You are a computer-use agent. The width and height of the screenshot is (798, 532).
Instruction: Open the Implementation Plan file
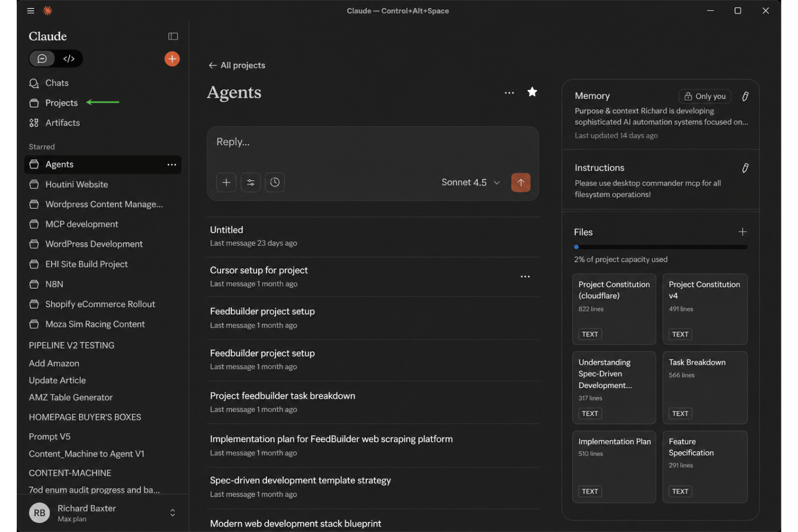click(x=614, y=466)
